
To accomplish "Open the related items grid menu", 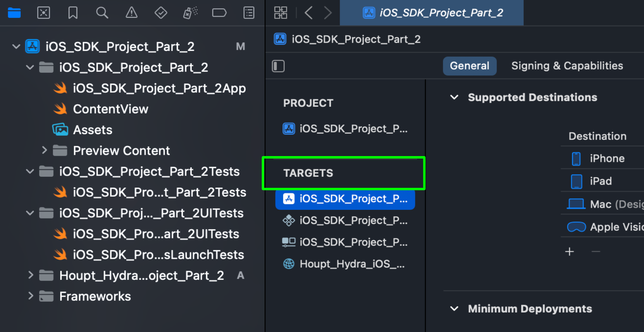I will pos(281,13).
